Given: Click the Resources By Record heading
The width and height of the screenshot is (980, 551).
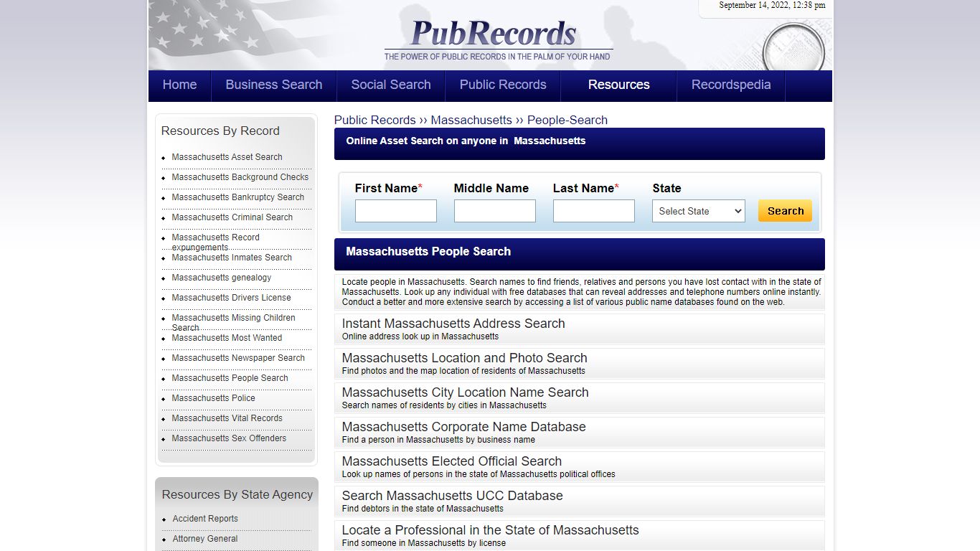Looking at the screenshot, I should [x=220, y=131].
